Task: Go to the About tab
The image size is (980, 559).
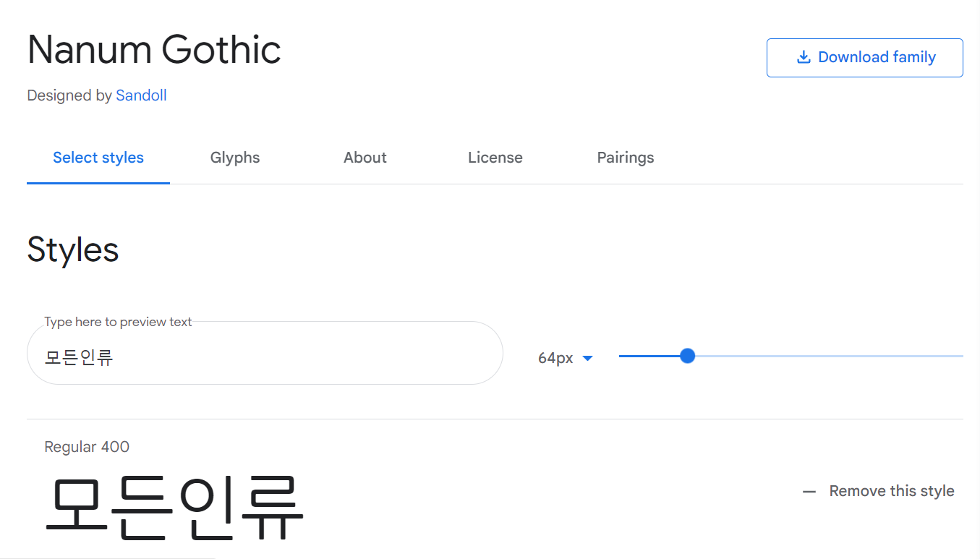Action: pos(365,158)
